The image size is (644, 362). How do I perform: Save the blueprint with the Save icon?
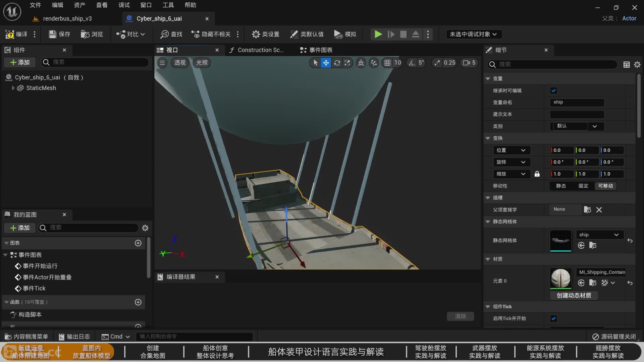(59, 34)
